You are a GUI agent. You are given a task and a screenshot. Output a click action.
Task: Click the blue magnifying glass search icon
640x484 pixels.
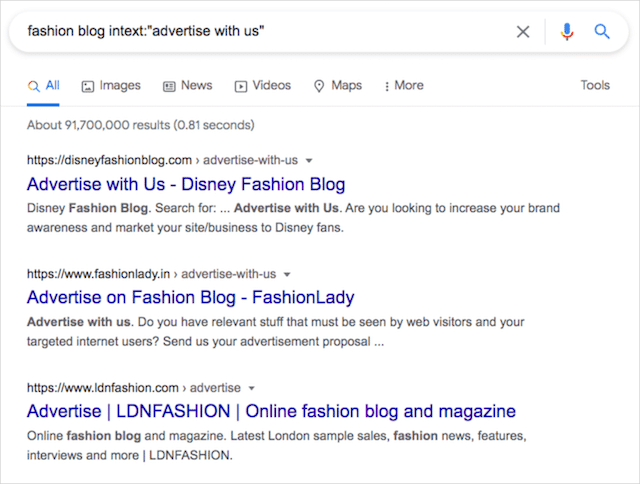602,31
